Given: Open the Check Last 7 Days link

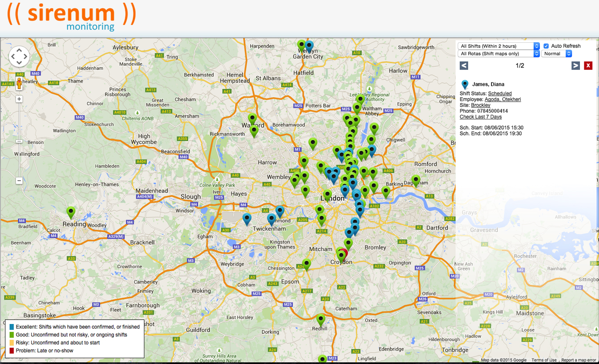Looking at the screenshot, I should coord(480,117).
